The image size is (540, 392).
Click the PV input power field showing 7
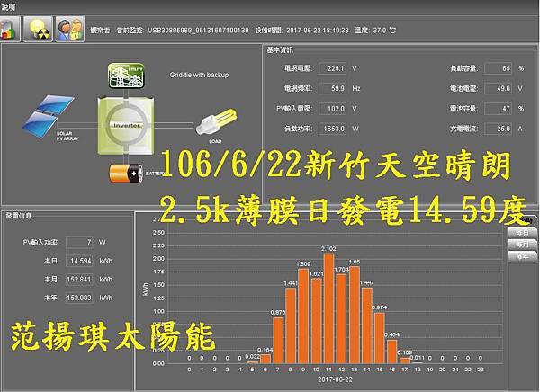pyautogui.click(x=79, y=242)
